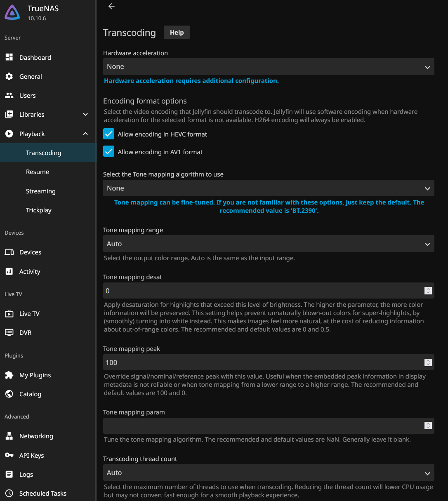The image size is (448, 501).
Task: Click the General gear icon
Action: coord(9,76)
